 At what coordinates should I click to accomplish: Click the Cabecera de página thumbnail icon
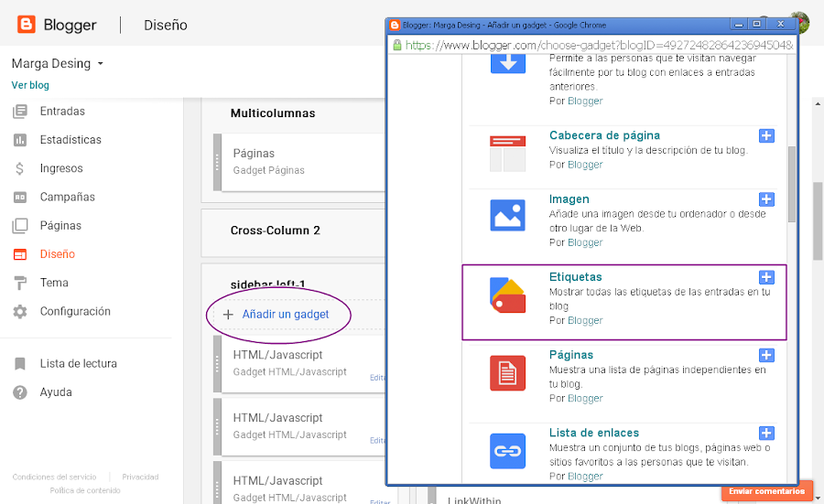pos(507,154)
